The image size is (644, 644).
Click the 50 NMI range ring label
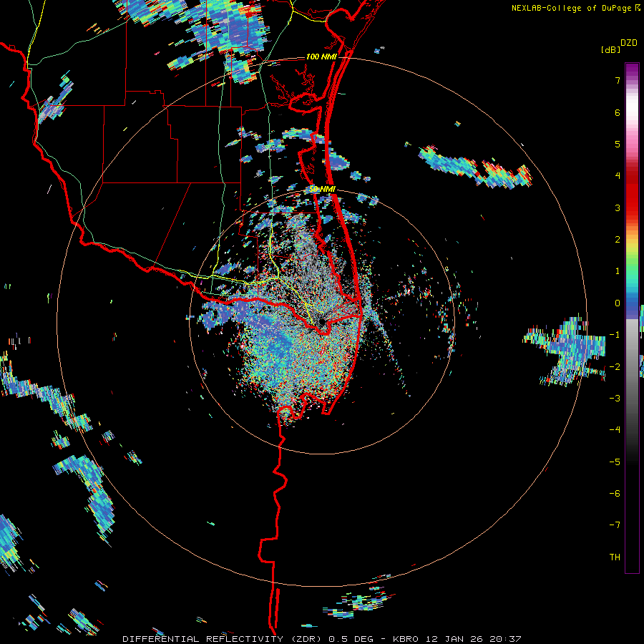323,190
